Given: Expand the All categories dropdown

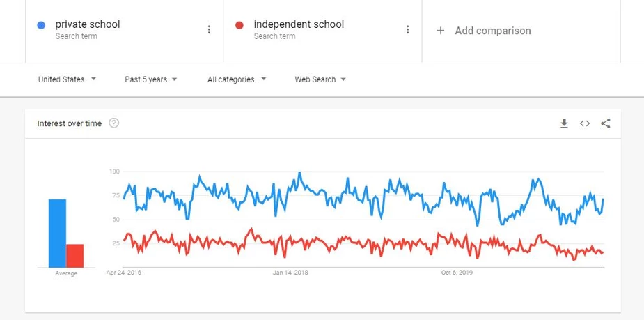Looking at the screenshot, I should [x=237, y=79].
